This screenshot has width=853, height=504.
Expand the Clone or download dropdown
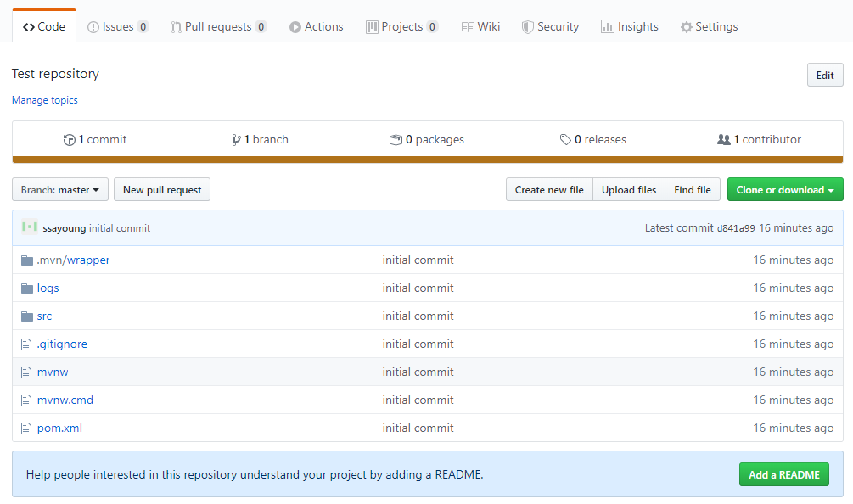click(x=785, y=190)
